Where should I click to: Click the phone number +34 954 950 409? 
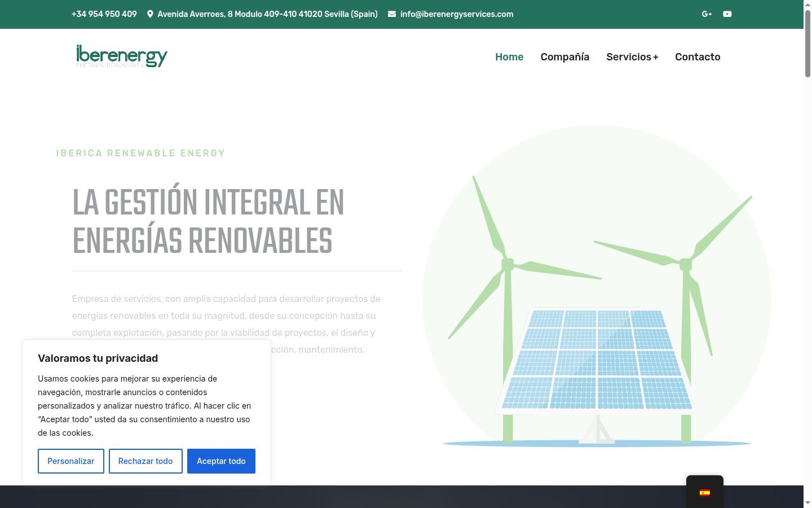[x=104, y=14]
